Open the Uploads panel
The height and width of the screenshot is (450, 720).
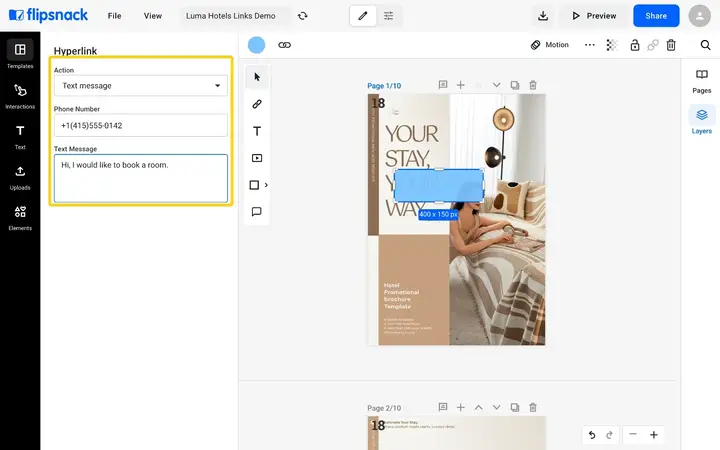(x=20, y=177)
